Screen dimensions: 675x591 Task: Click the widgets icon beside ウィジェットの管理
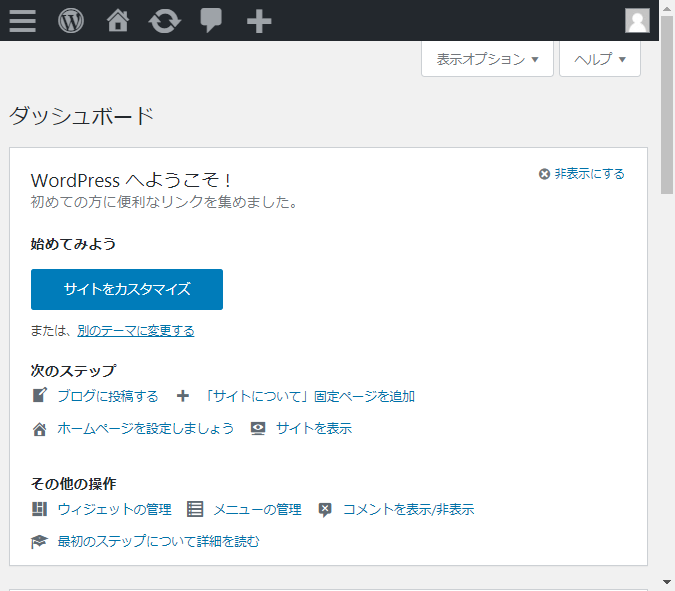click(x=40, y=509)
